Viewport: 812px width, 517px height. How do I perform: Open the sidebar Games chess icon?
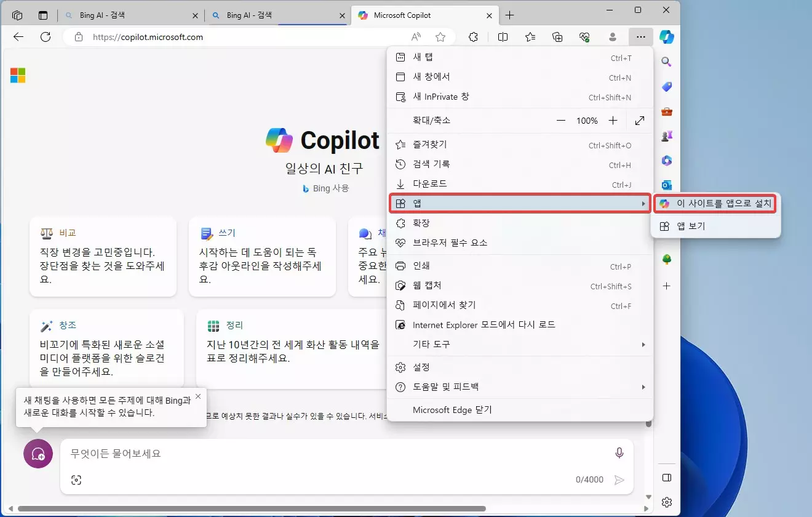tap(666, 136)
